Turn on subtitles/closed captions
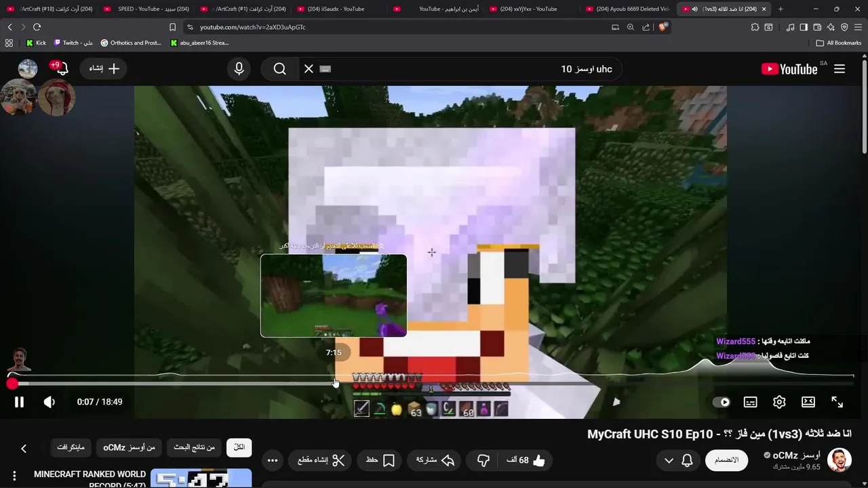This screenshot has height=488, width=868. click(751, 402)
